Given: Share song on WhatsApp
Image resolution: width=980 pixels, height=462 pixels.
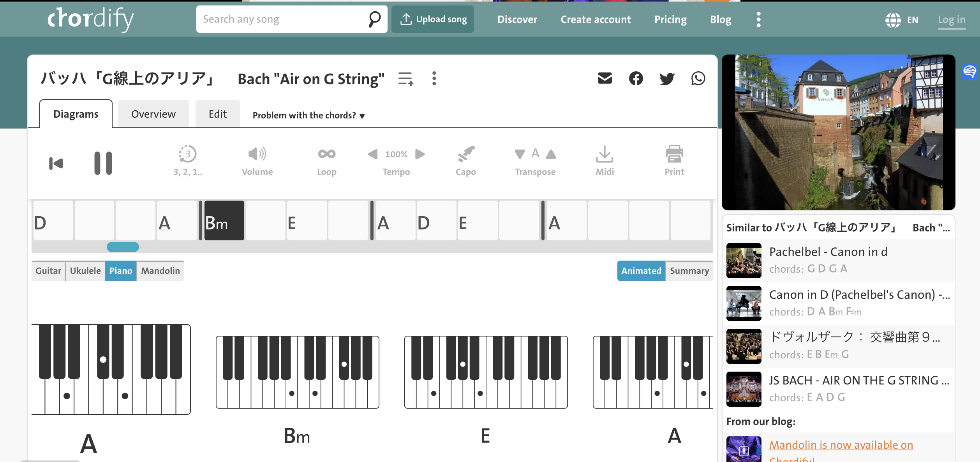Looking at the screenshot, I should coord(698,79).
